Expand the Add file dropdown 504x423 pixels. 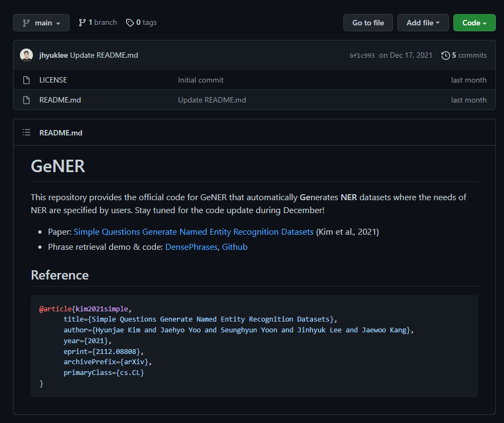pos(423,23)
